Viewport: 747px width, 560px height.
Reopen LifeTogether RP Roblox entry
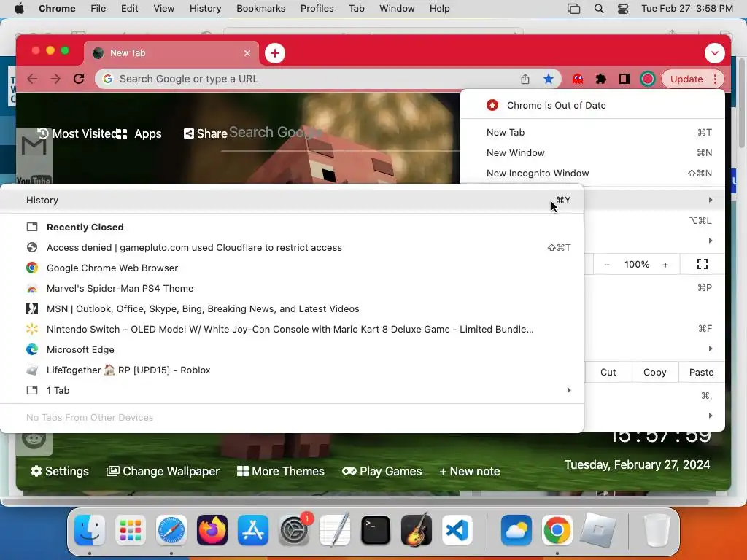pyautogui.click(x=292, y=370)
